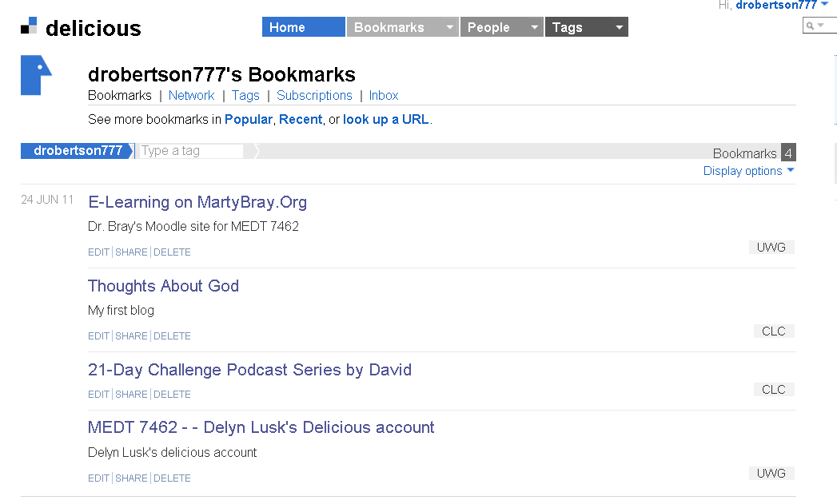Go to the Network section
The width and height of the screenshot is (837, 504).
tap(191, 95)
